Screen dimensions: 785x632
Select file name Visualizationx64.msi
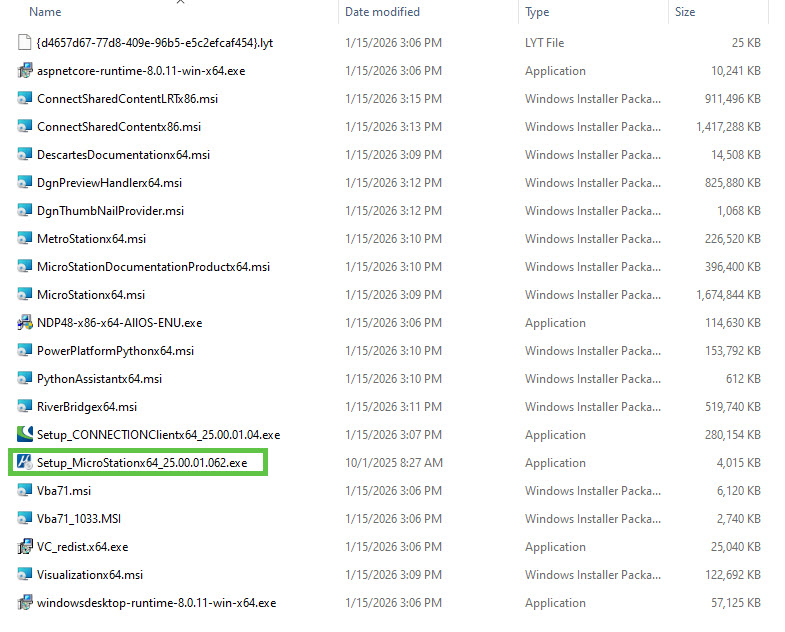coord(90,575)
